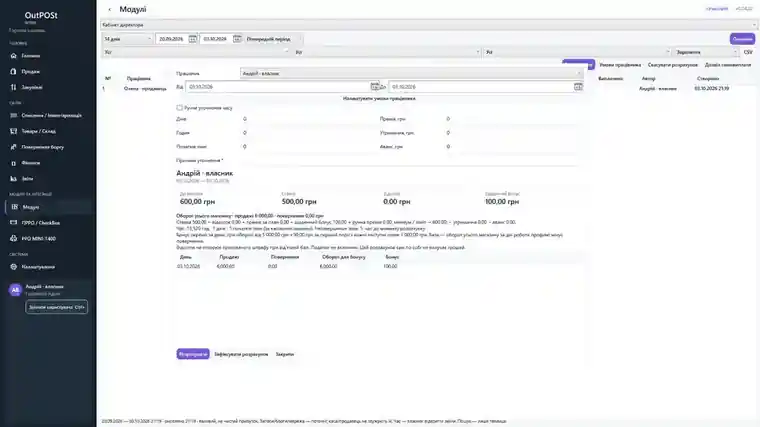Click the Працівник column header
This screenshot has height=427, width=760.
(x=139, y=79)
